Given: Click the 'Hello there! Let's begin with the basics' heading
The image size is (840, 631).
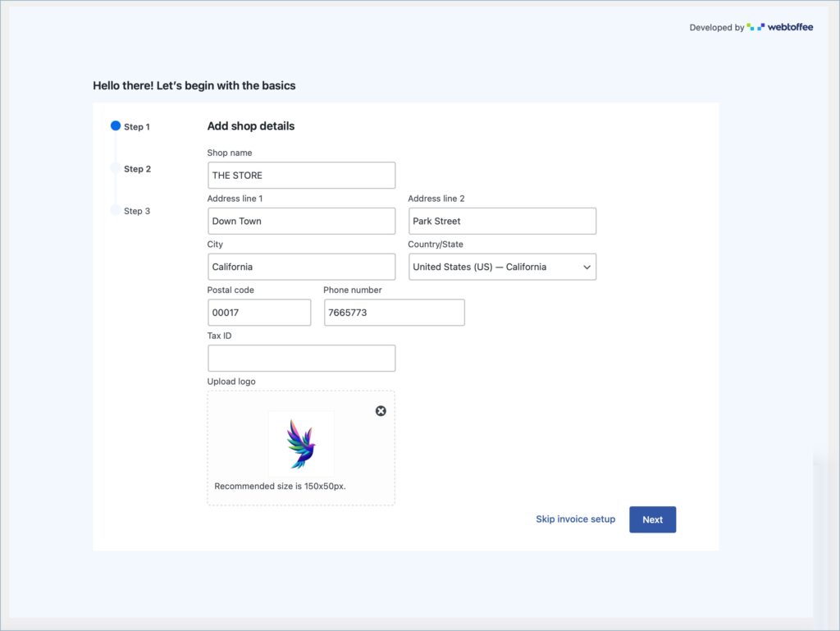Looking at the screenshot, I should pyautogui.click(x=194, y=85).
